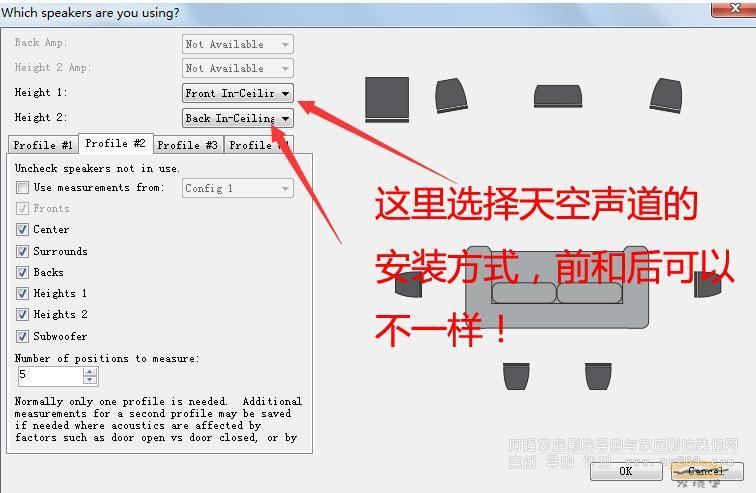The image size is (756, 493).
Task: Uncheck the Center speaker checkbox
Action: 22,229
